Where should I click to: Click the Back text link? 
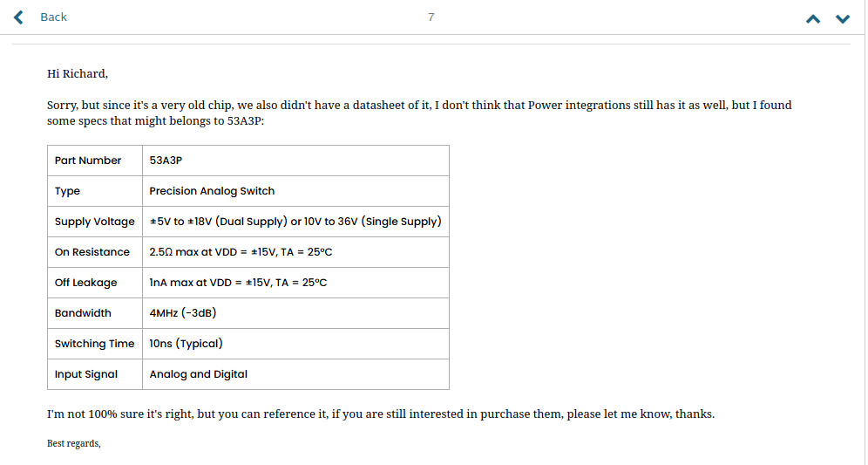coord(53,17)
